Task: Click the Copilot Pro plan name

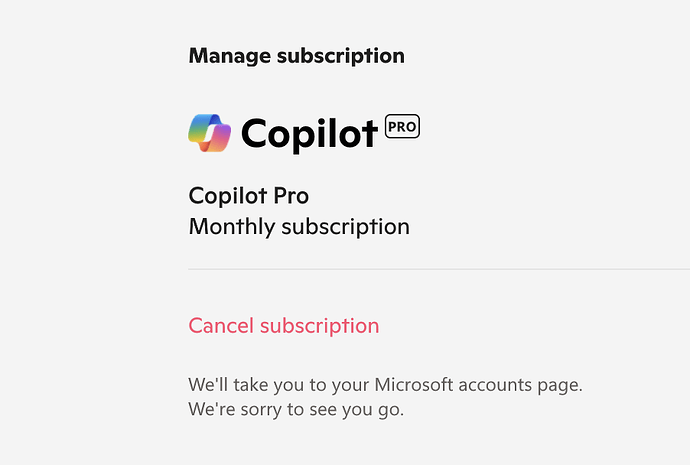Action: click(x=249, y=196)
